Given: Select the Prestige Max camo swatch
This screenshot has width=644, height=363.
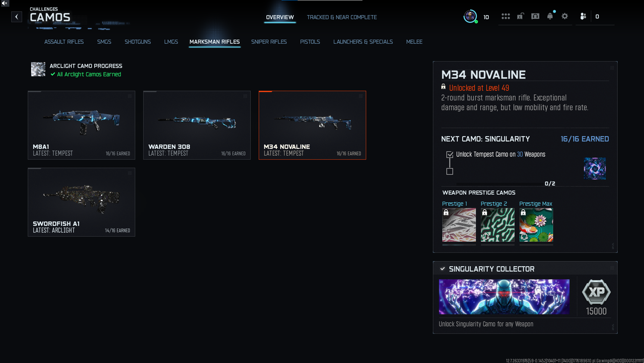Looking at the screenshot, I should (536, 225).
